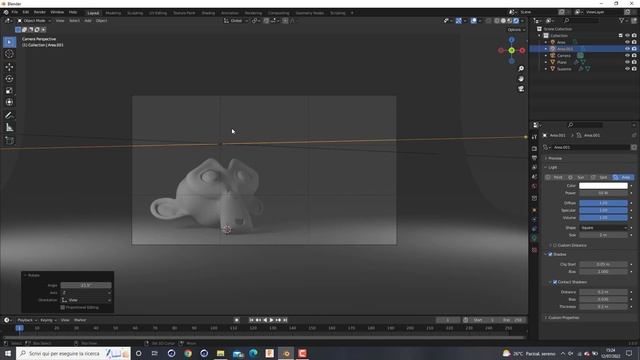Play the animation forward
640x360 pixels.
click(271, 320)
